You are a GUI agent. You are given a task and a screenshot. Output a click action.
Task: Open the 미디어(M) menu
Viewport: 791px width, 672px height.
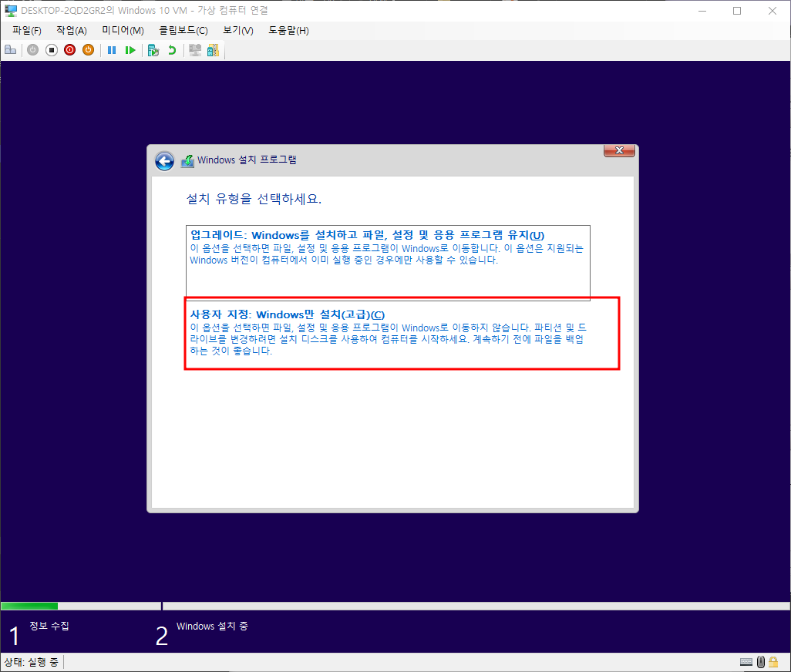point(123,30)
